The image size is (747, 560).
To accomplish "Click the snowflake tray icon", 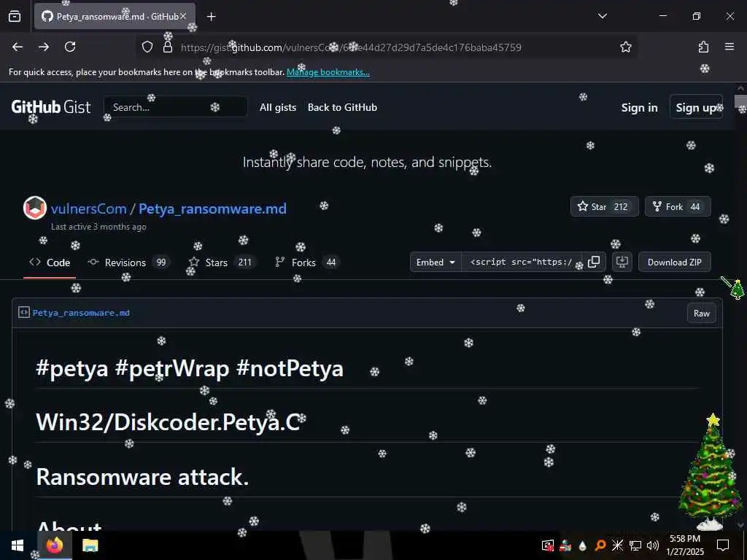I will [x=617, y=545].
